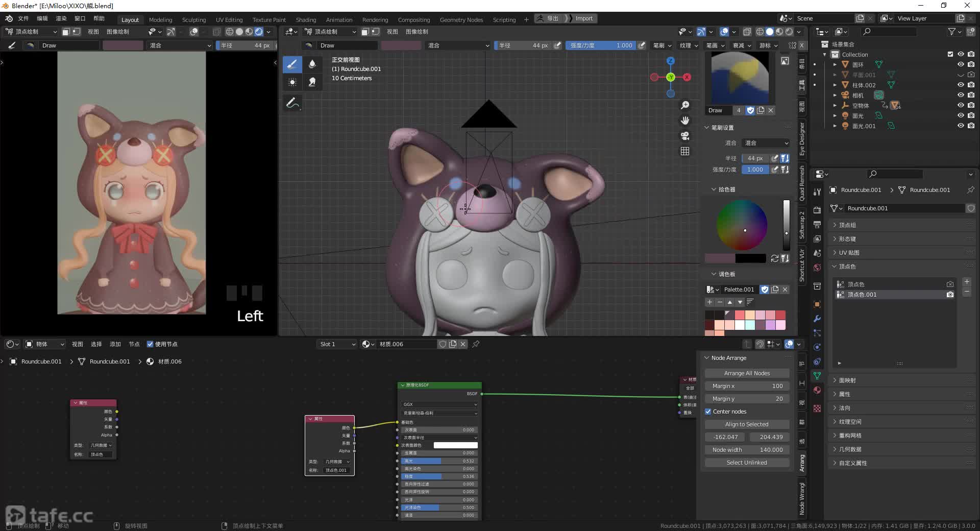Swap brush primary and secondary colors
Image resolution: width=980 pixels, height=531 pixels.
[x=774, y=258]
